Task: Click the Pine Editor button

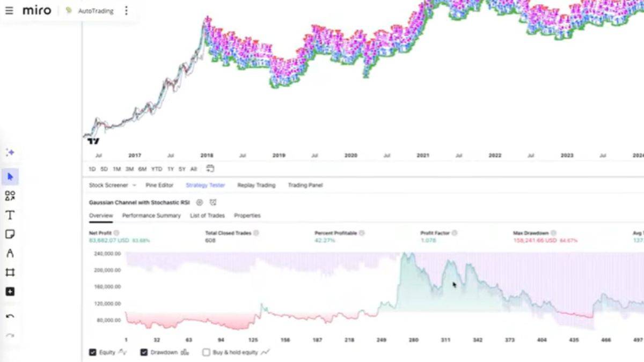Action: click(x=159, y=185)
